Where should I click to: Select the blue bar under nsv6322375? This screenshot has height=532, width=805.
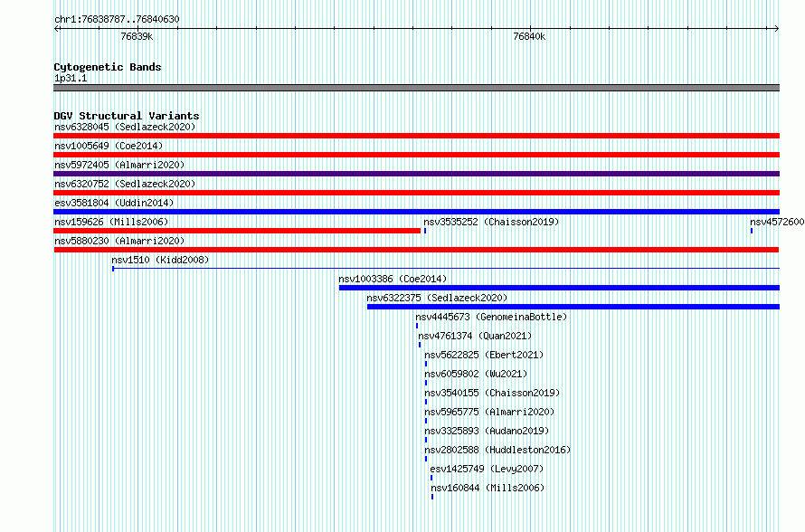coord(573,307)
